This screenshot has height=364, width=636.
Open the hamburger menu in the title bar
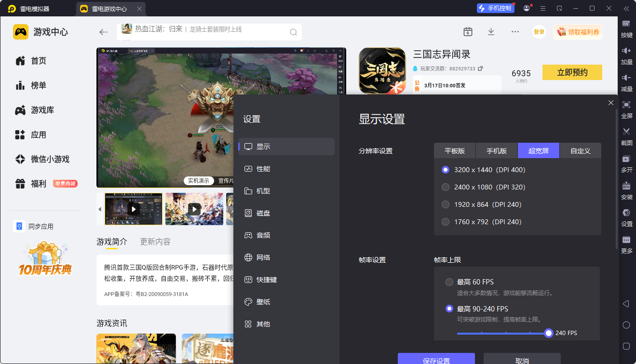pos(543,8)
